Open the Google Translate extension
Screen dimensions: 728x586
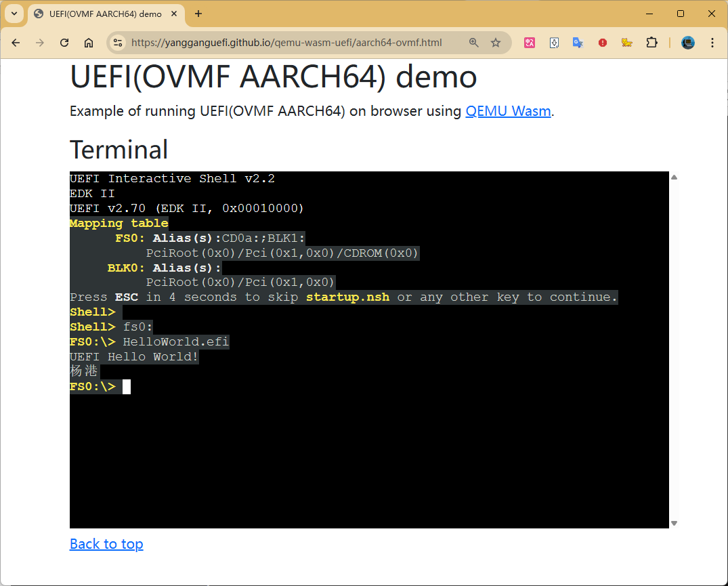coord(578,43)
